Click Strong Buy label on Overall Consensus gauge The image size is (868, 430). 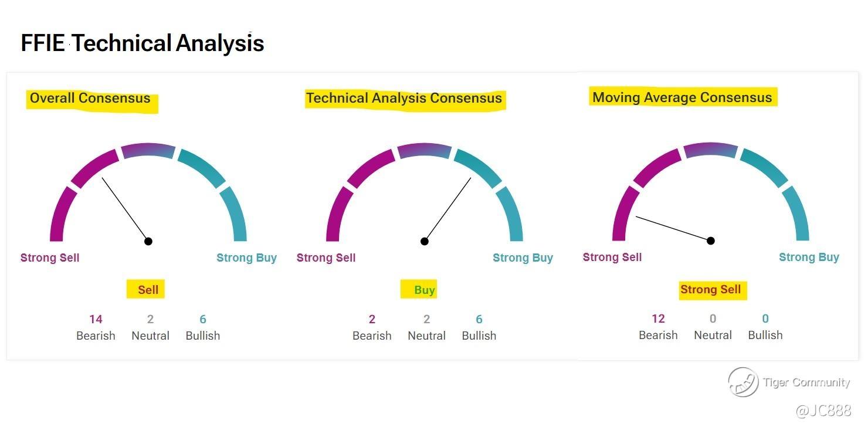[246, 258]
